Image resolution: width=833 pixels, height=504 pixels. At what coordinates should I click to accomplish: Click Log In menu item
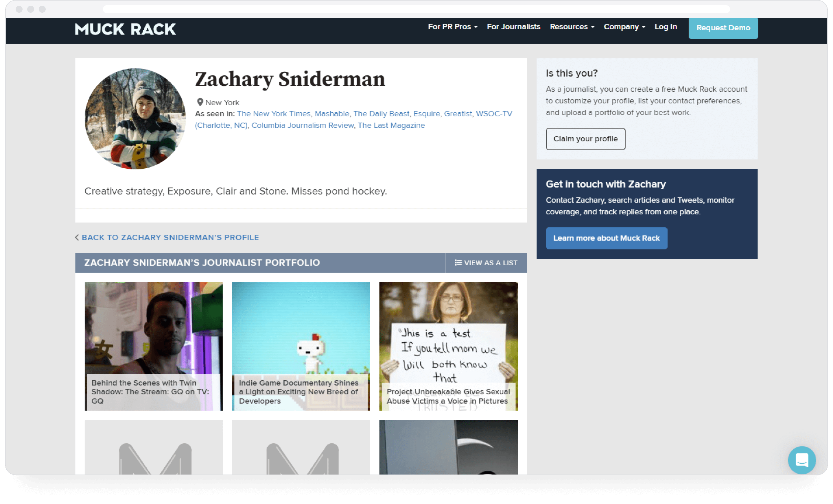665,27
